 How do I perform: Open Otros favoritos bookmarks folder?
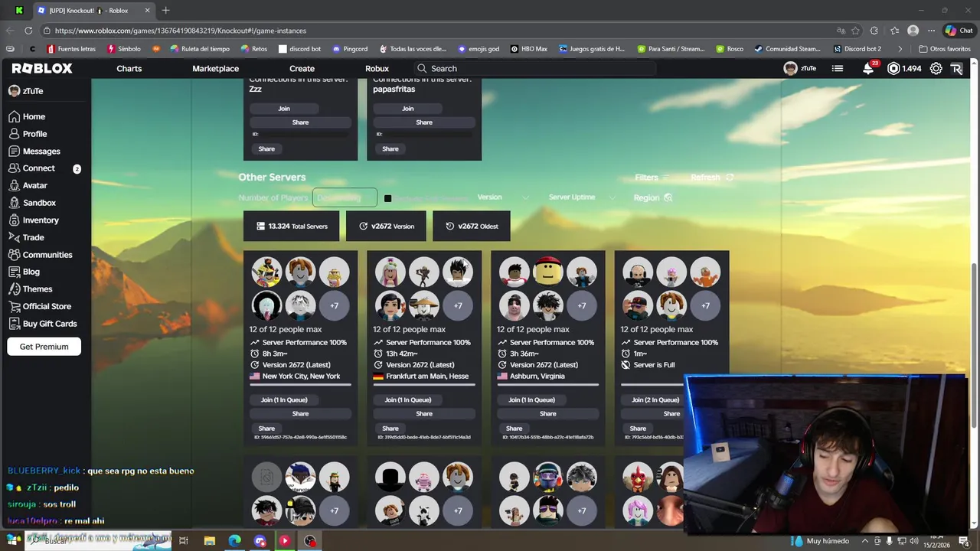(945, 49)
